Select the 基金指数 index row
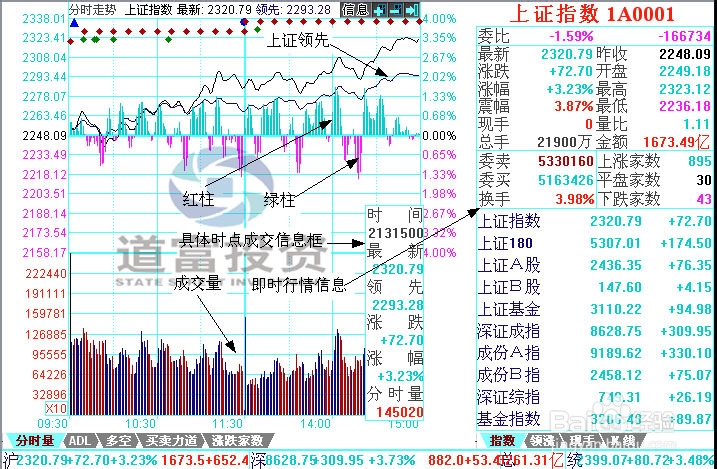Screen dimensions: 717x469 594,419
